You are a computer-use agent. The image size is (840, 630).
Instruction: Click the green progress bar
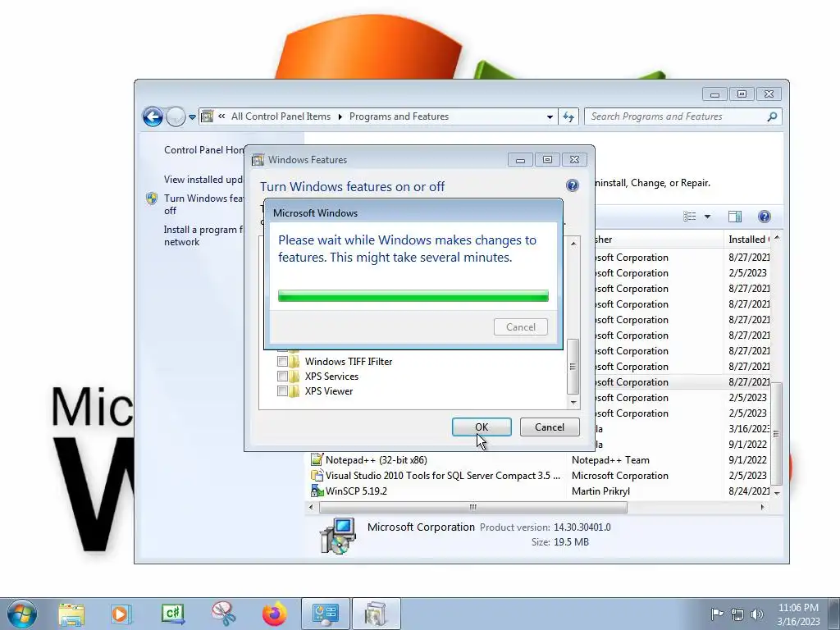413,295
